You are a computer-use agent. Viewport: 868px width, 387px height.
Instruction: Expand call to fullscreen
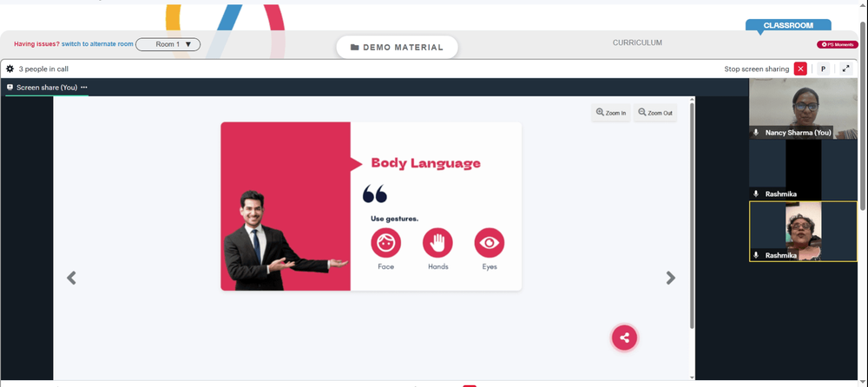coord(845,69)
